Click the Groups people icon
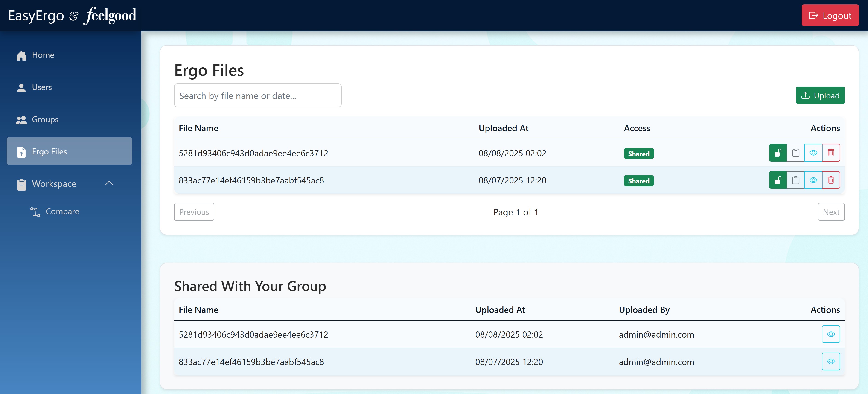 coord(22,120)
